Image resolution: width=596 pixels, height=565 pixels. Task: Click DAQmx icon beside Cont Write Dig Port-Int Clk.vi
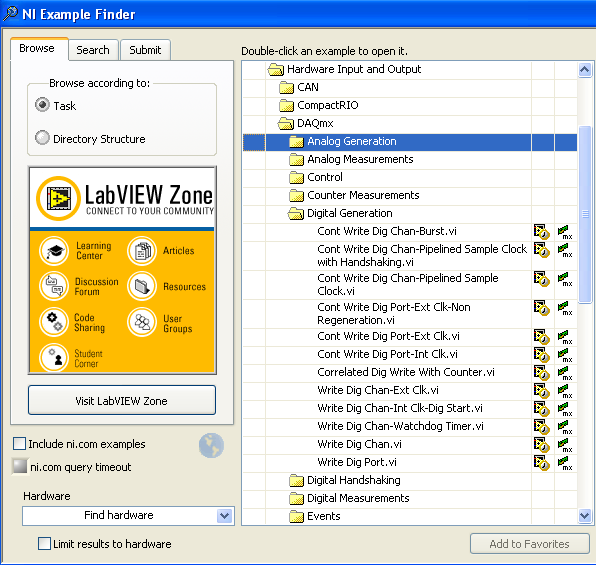(x=565, y=355)
